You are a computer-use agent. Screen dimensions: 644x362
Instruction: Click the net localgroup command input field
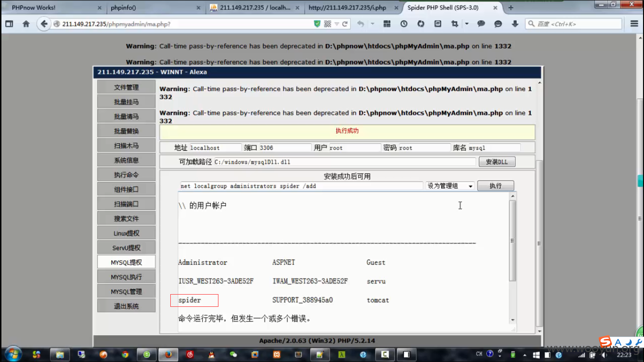coord(301,186)
